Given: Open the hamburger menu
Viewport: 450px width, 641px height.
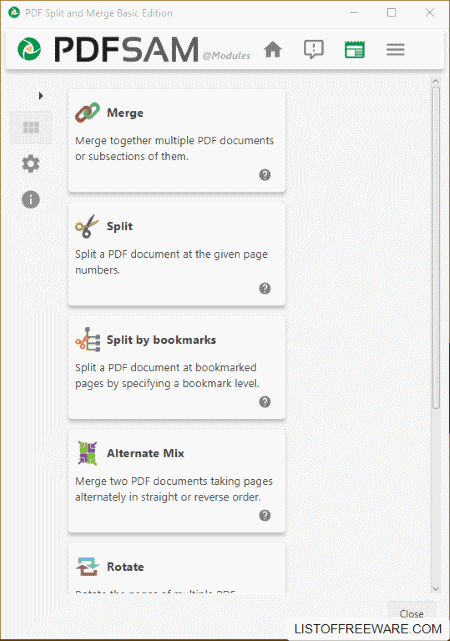Looking at the screenshot, I should coord(395,50).
